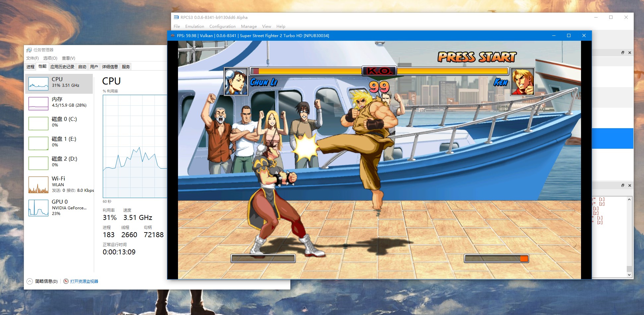The height and width of the screenshot is (315, 644).
Task: Minimize the main RPCS3 window
Action: (x=596, y=17)
